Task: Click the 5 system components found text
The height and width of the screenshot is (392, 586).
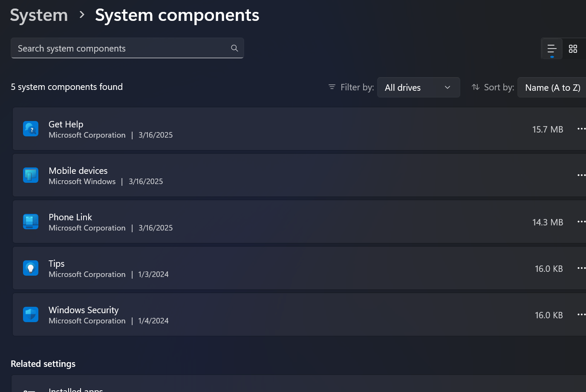Action: click(67, 87)
